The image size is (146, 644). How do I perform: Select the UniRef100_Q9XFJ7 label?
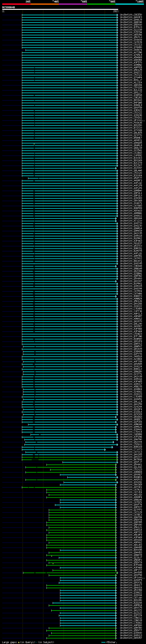(x=131, y=462)
